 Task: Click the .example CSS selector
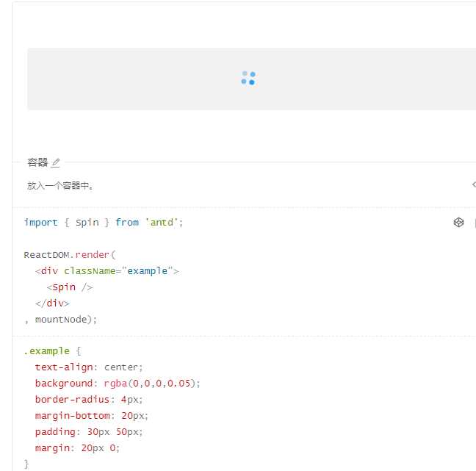(x=46, y=351)
